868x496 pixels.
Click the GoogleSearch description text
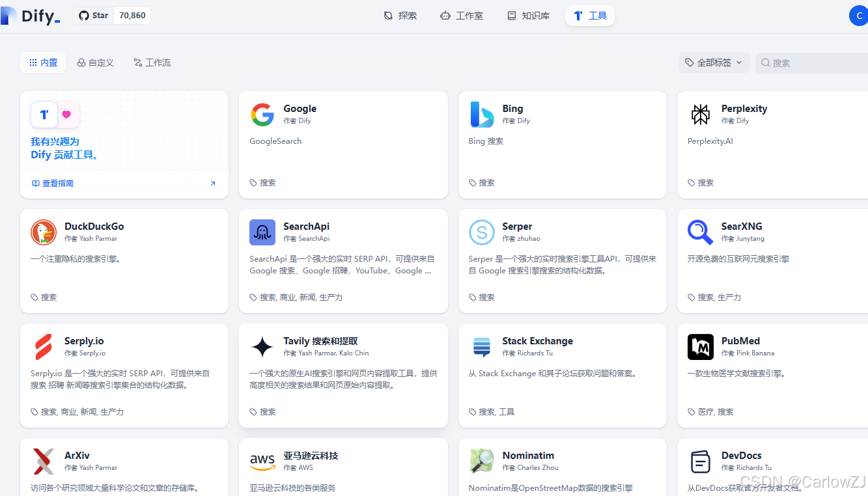pyautogui.click(x=275, y=141)
